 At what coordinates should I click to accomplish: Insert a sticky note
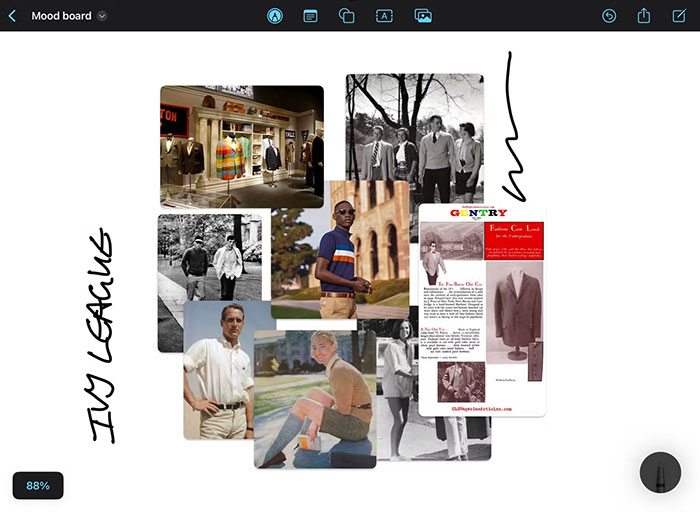point(310,16)
